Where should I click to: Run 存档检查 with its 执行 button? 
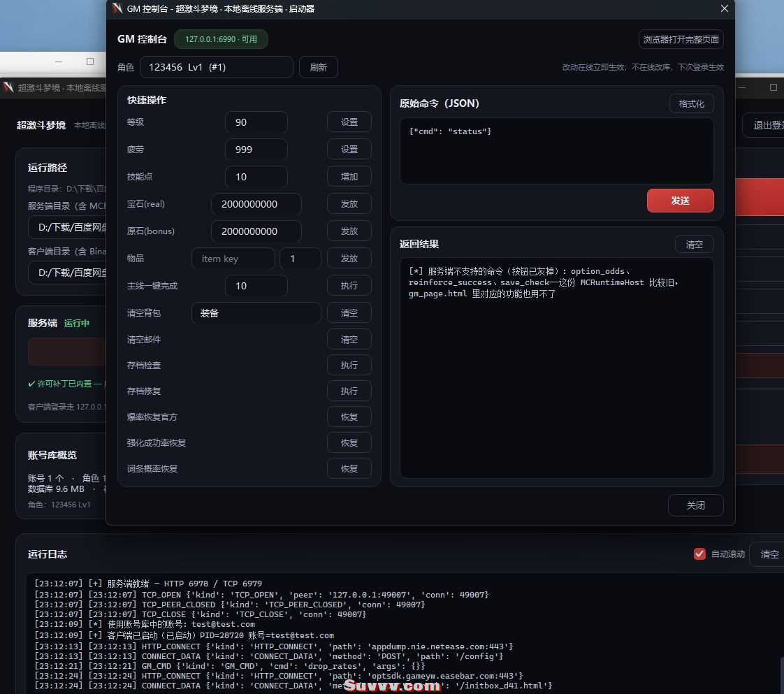pos(349,365)
